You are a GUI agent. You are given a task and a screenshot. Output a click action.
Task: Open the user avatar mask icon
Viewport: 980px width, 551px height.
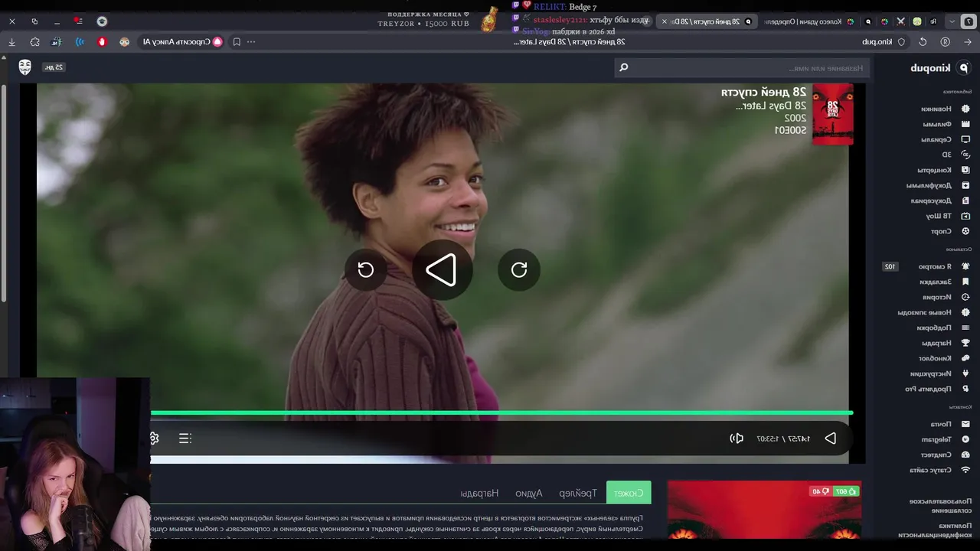pyautogui.click(x=25, y=67)
